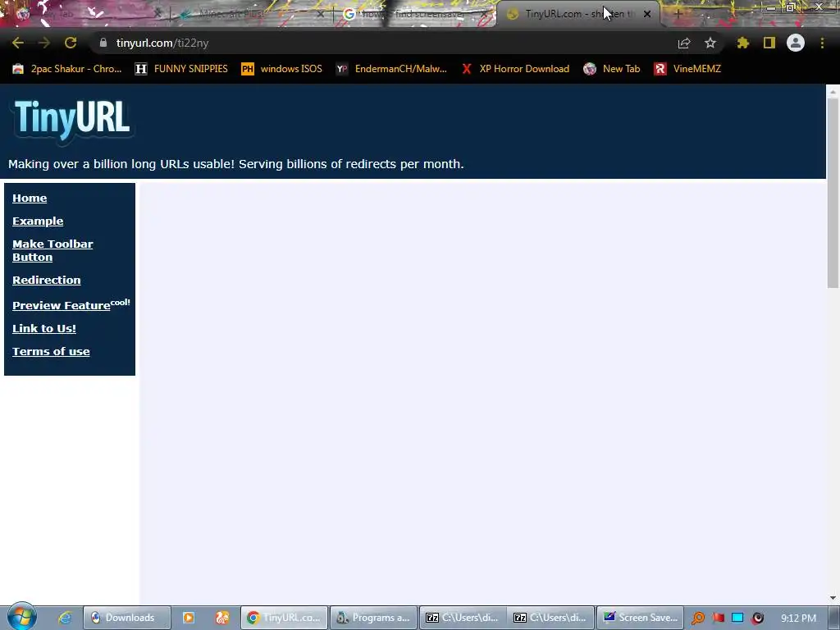840x630 pixels.
Task: Open Make Toolbar Button link
Action: point(52,251)
